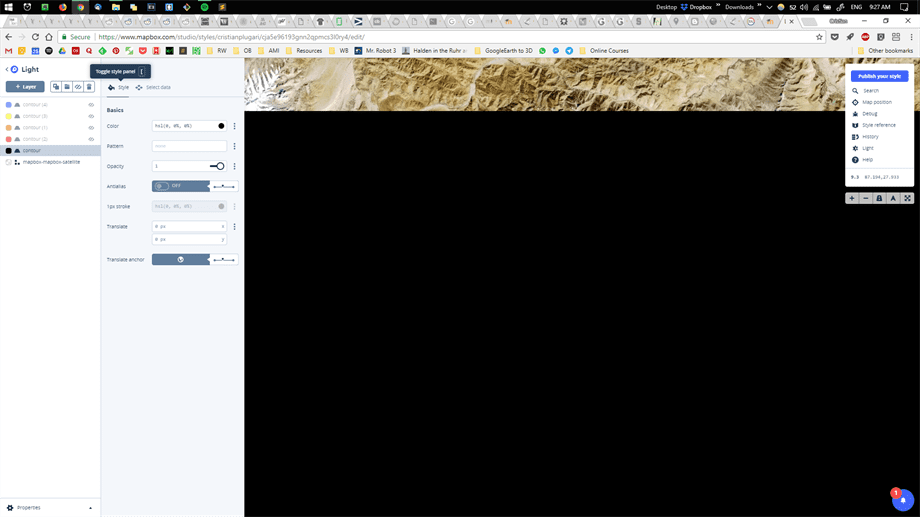Click the hide layer icon in layer toolbar
The height and width of the screenshot is (517, 920).
point(78,87)
